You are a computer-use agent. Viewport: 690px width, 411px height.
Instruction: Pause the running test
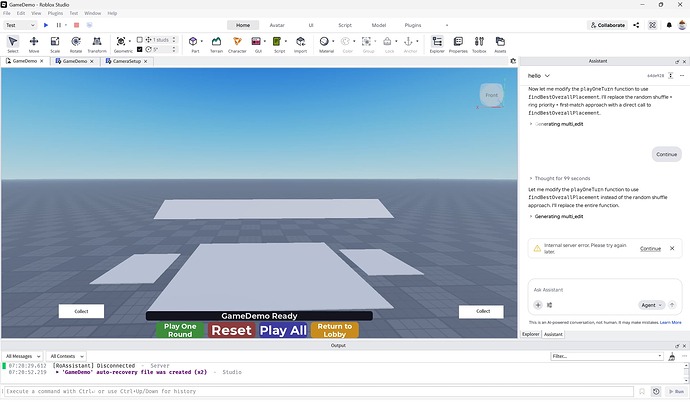(59, 25)
